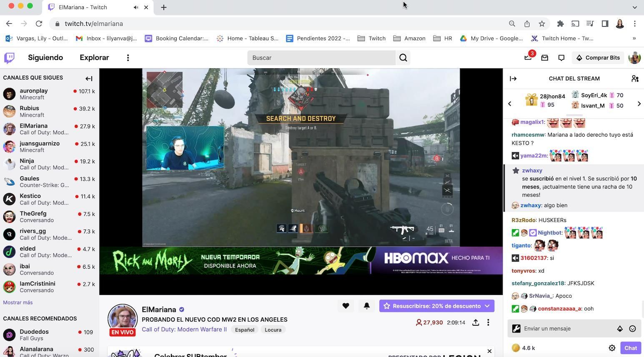644x357 pixels.
Task: Click the Buscar search field
Action: [x=321, y=58]
